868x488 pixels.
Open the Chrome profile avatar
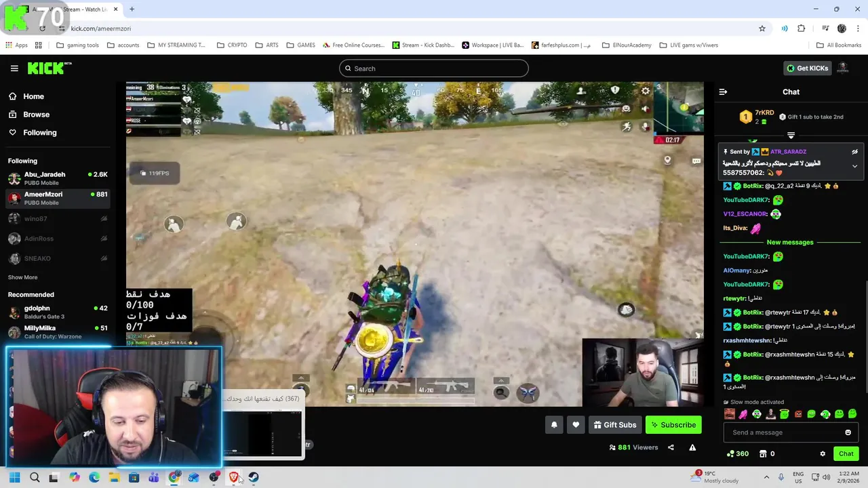tap(842, 28)
